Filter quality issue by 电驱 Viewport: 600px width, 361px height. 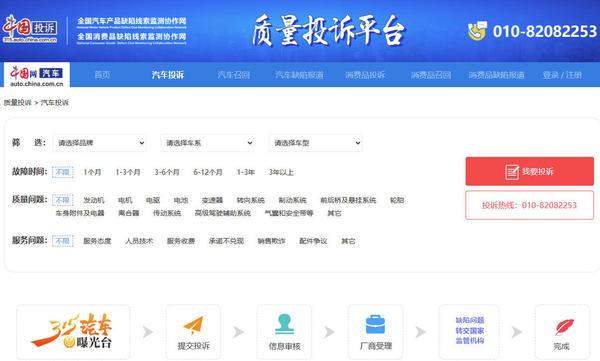[x=153, y=200]
